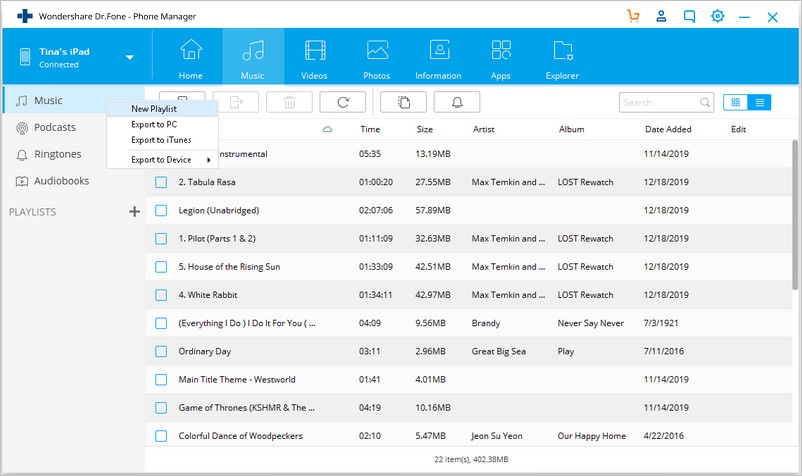Image resolution: width=802 pixels, height=476 pixels.
Task: Sort by the Album column header
Action: [x=571, y=129]
